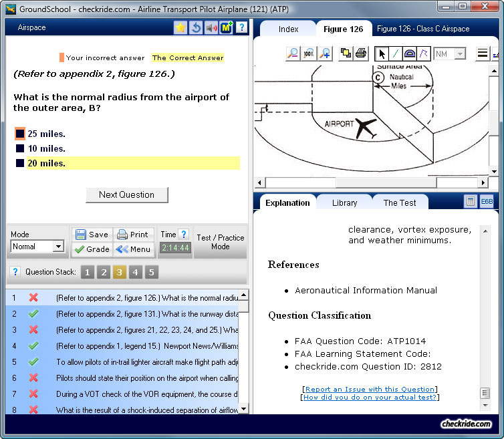Select question 4 about Newport News/Williamsburg
The width and height of the screenshot is (504, 439).
122,346
